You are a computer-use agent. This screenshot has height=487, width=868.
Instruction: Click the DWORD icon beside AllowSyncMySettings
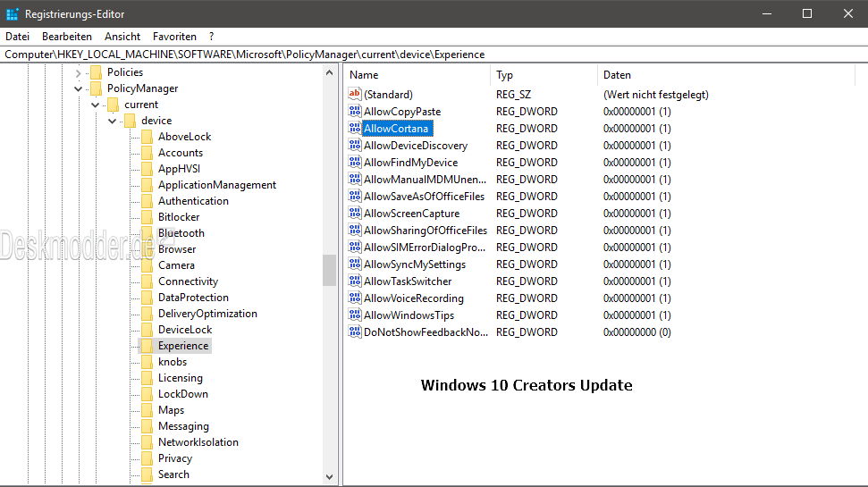[355, 264]
